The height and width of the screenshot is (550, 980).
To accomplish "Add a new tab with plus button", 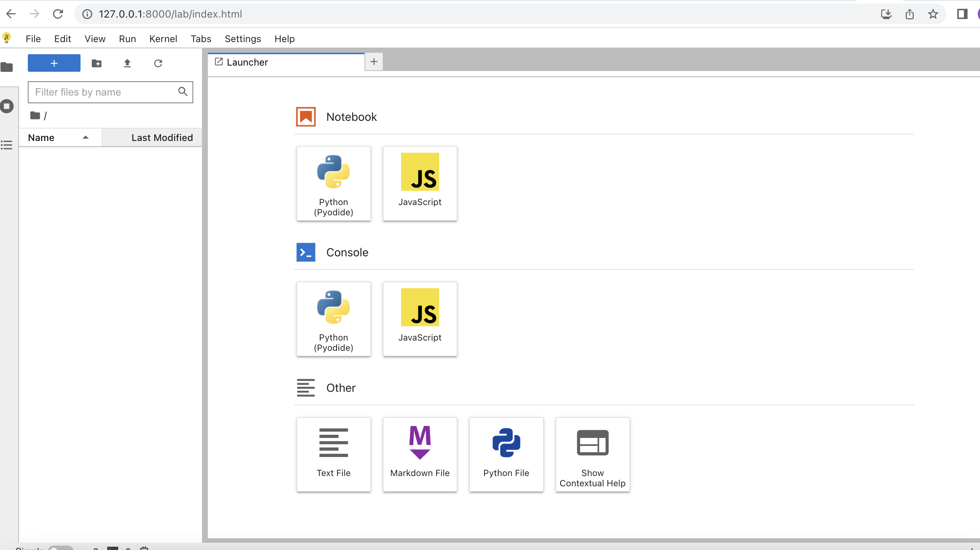I will pyautogui.click(x=374, y=62).
